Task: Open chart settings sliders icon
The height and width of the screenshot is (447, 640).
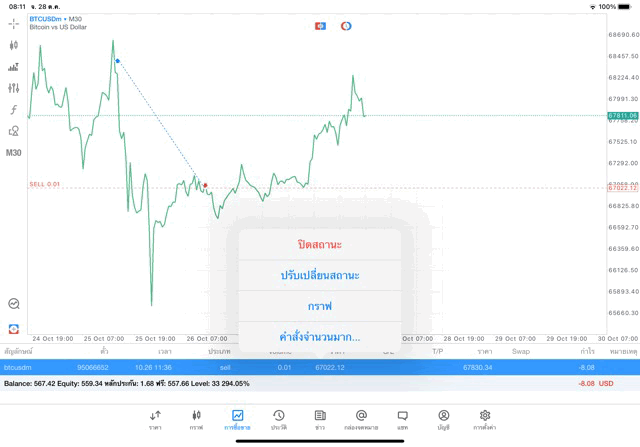Action: tap(14, 88)
